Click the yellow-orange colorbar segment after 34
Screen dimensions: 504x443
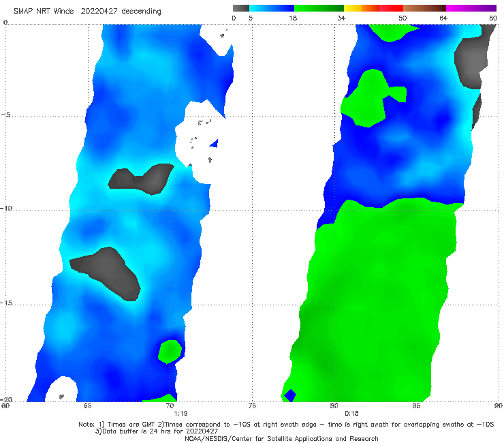(361, 8)
